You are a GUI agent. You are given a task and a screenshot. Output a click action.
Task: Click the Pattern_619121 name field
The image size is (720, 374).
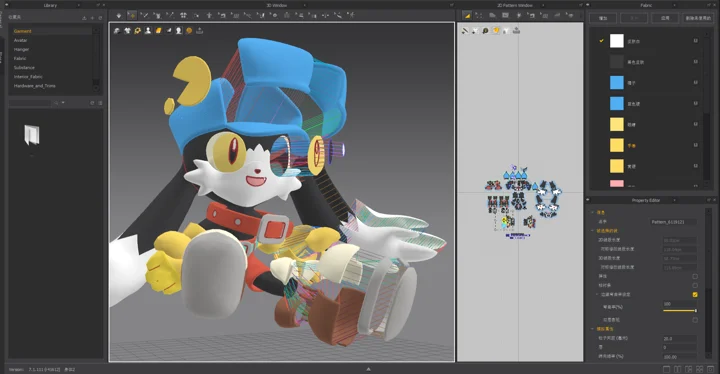673,222
